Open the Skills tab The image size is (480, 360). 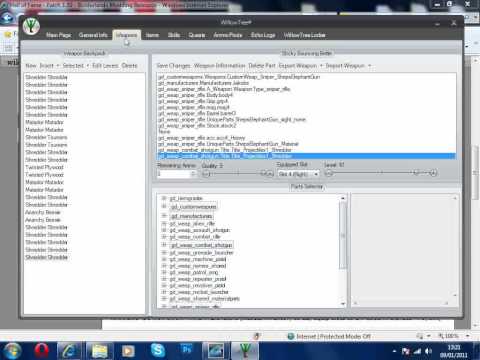point(174,35)
